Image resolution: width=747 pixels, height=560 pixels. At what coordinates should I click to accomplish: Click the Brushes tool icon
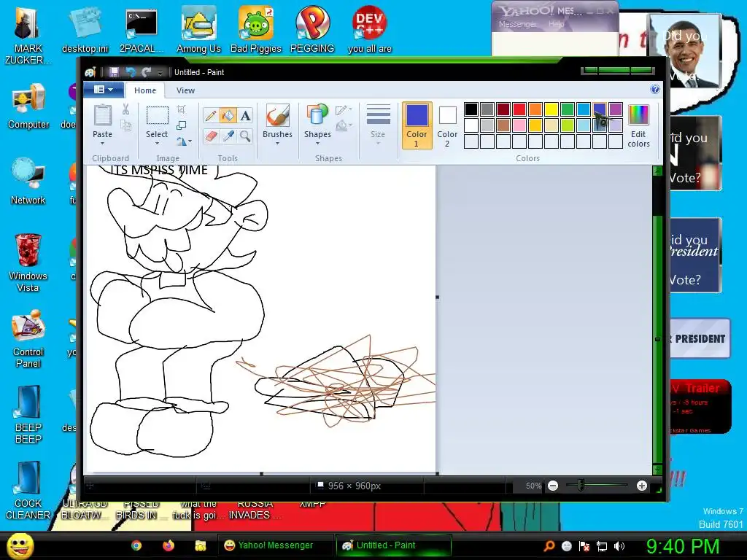click(277, 116)
